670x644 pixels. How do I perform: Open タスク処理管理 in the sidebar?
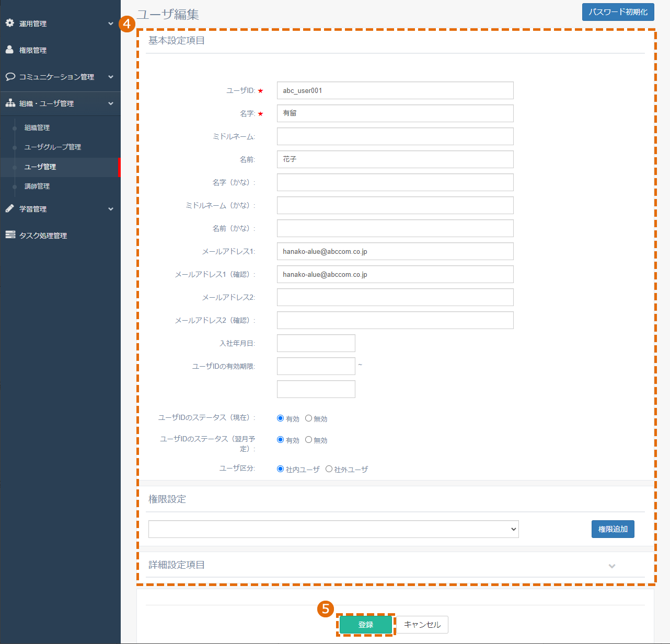(x=43, y=236)
